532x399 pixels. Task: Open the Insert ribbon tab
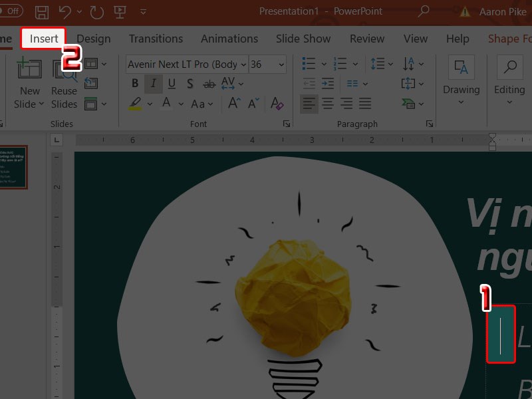click(44, 39)
